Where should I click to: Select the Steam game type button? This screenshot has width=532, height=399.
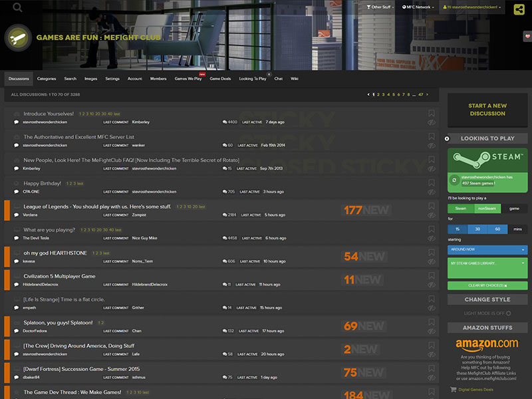click(461, 209)
